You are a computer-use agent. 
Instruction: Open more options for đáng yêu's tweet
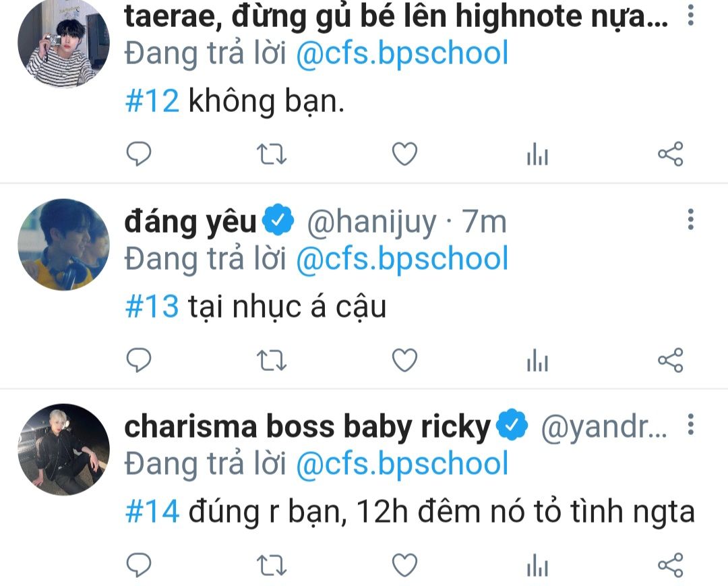click(691, 219)
